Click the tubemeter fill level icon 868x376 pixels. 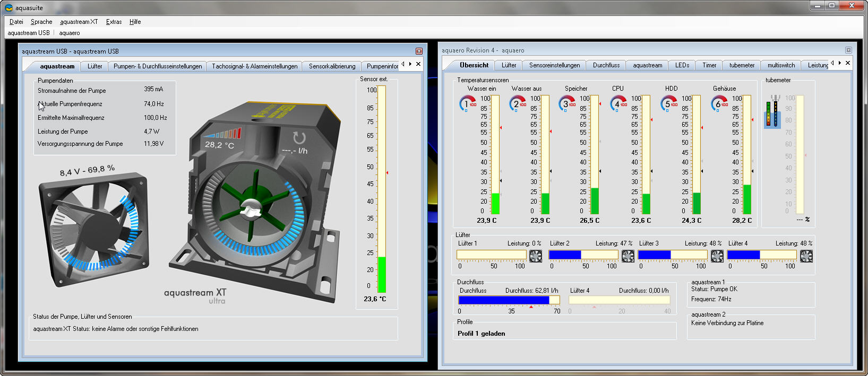[772, 112]
